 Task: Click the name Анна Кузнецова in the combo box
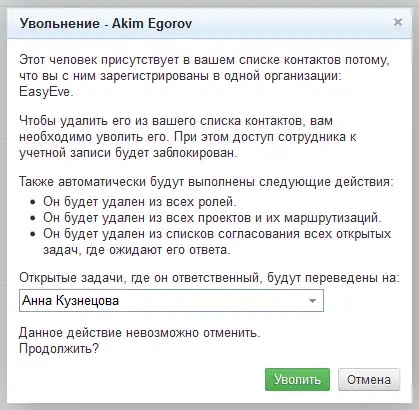70,301
